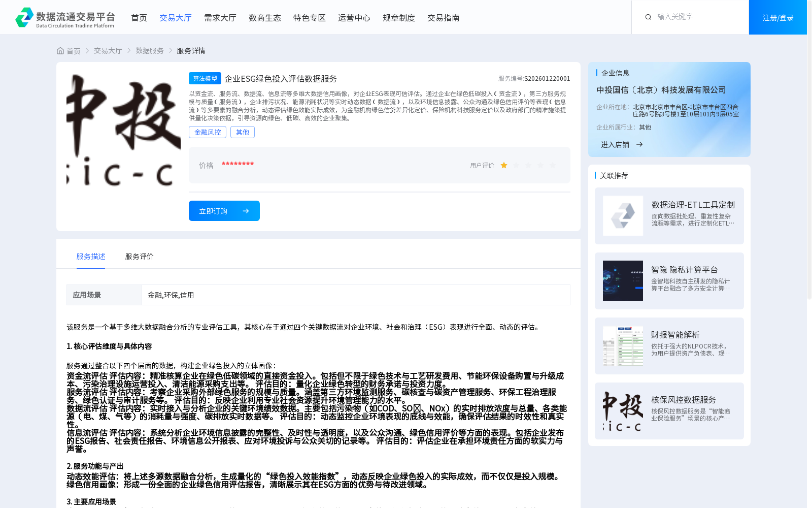Image resolution: width=812 pixels, height=508 pixels.
Task: Open the 财报智能解析 thumbnail image
Action: [x=623, y=346]
